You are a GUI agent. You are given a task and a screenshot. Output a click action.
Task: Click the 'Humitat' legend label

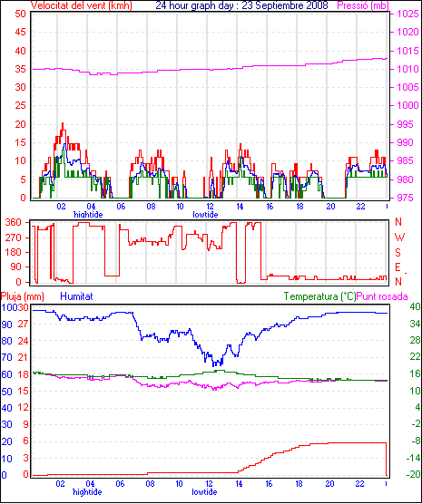pos(76,296)
